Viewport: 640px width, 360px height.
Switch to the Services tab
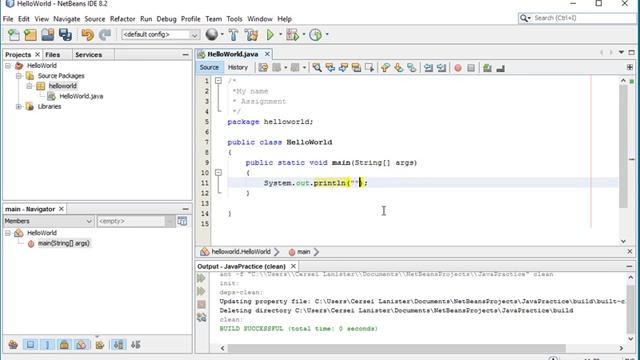point(89,55)
